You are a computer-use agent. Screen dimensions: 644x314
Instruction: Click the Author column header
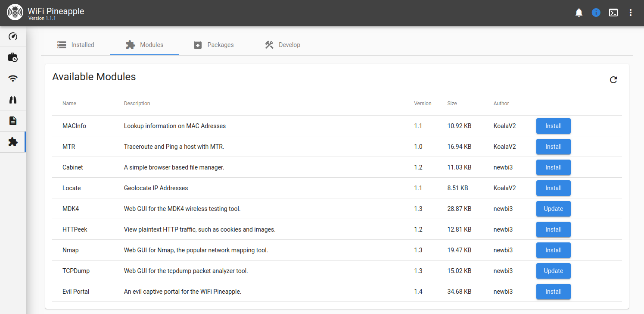pyautogui.click(x=501, y=104)
